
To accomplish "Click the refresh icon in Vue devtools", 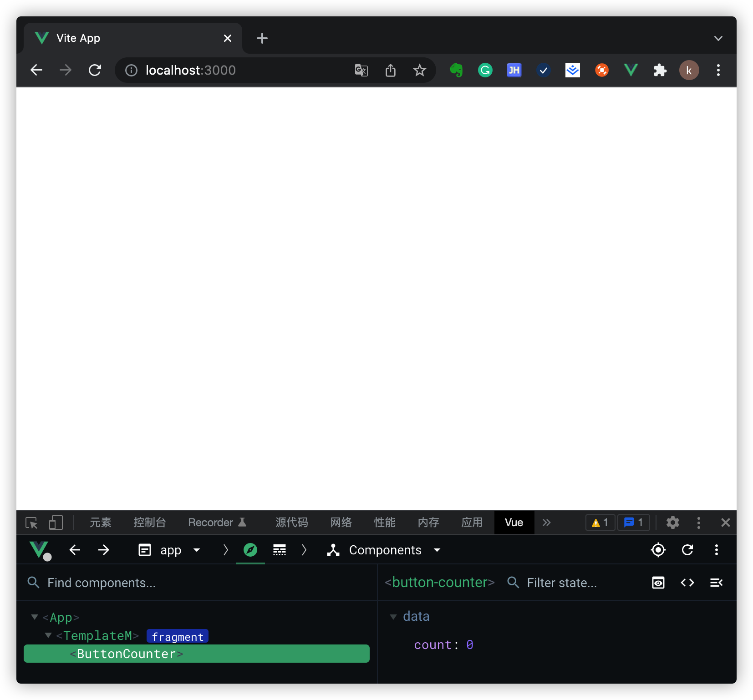I will pos(687,550).
